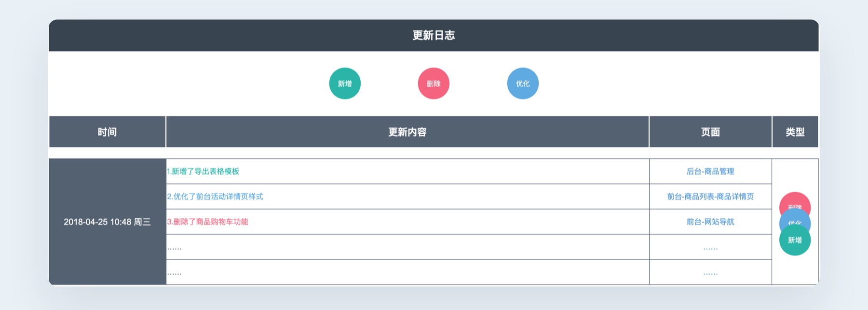Click the blue 优化 badge in 类型 column
The image size is (868, 310).
pyautogui.click(x=795, y=223)
